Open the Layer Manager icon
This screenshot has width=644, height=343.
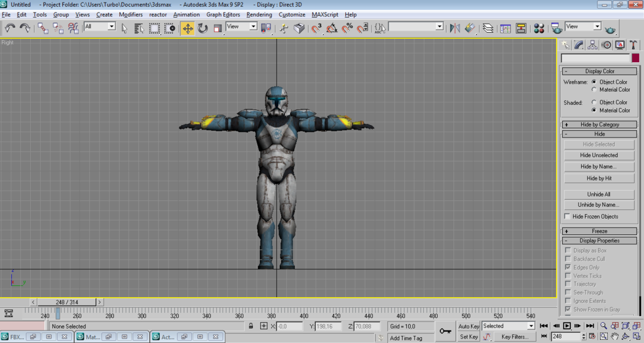488,28
